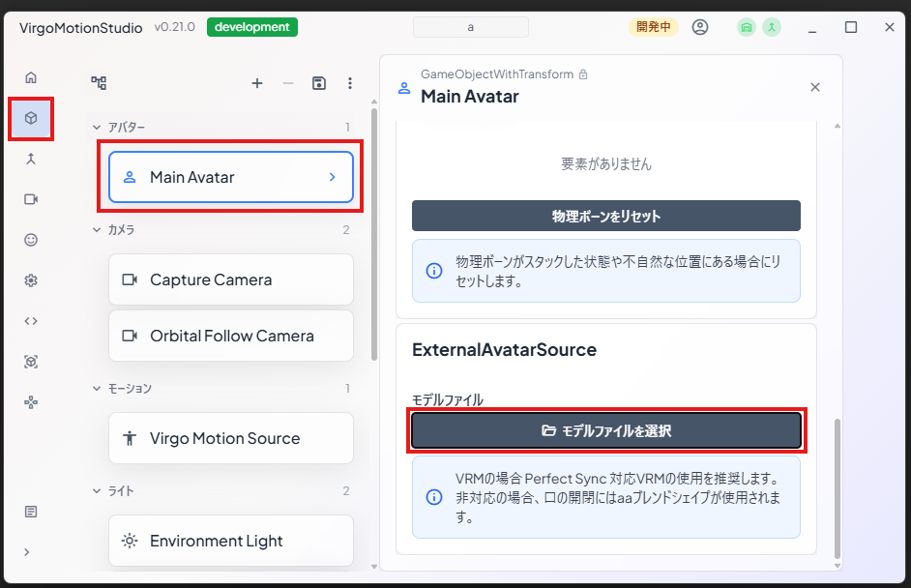This screenshot has height=588, width=911.
Task: Open the gear settings sidebar icon
Action: tap(31, 280)
